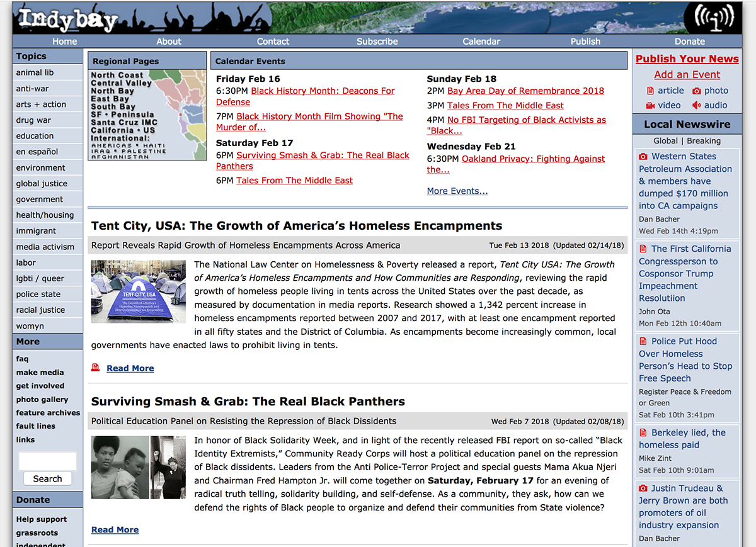This screenshot has width=756, height=547.
Task: Open the fault lines link
Action: pos(36,426)
